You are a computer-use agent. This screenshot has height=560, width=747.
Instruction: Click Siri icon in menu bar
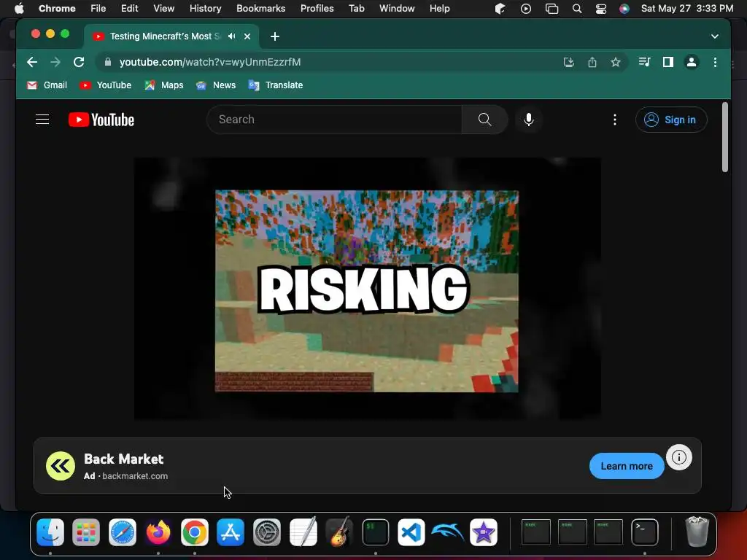[x=624, y=9]
